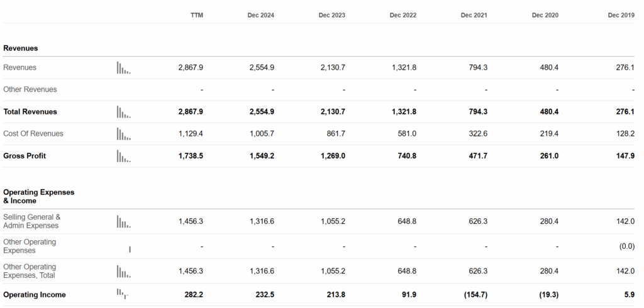
Task: Click the Gross Profit row label
Action: coord(25,156)
